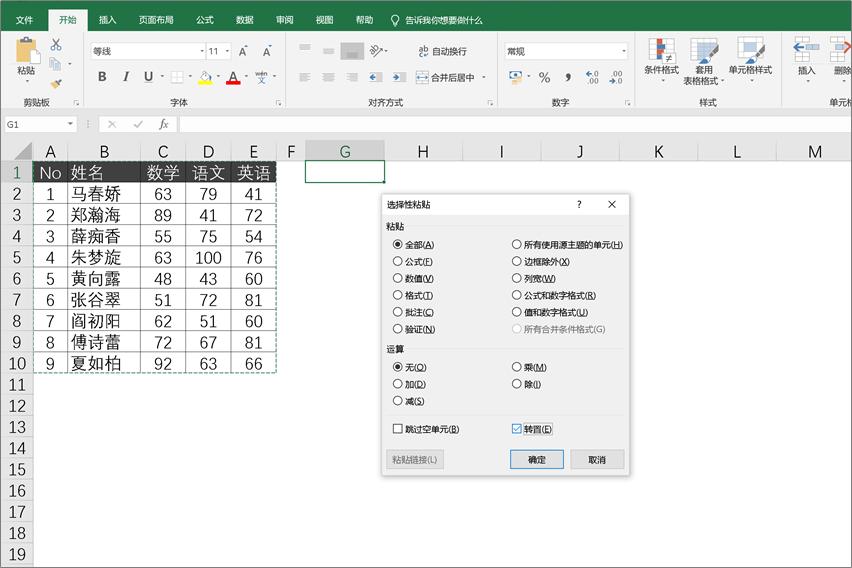
Task: Toggle Bold formatting in the ribbon
Action: 102,77
